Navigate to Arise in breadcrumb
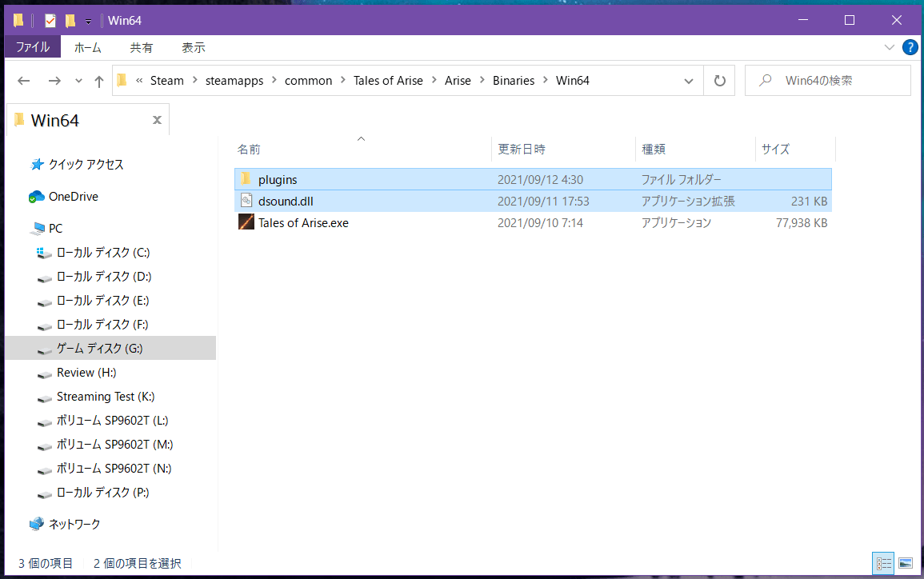 click(458, 81)
